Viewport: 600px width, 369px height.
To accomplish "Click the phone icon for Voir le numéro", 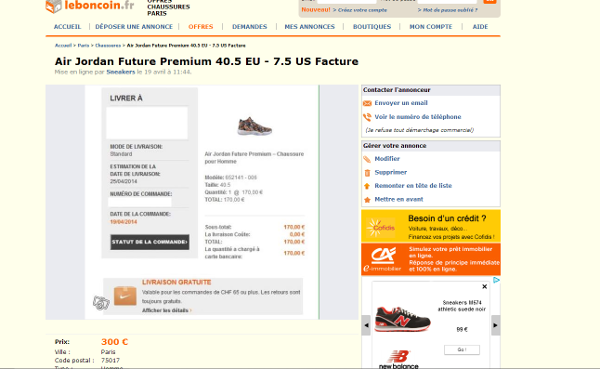I will (x=367, y=117).
